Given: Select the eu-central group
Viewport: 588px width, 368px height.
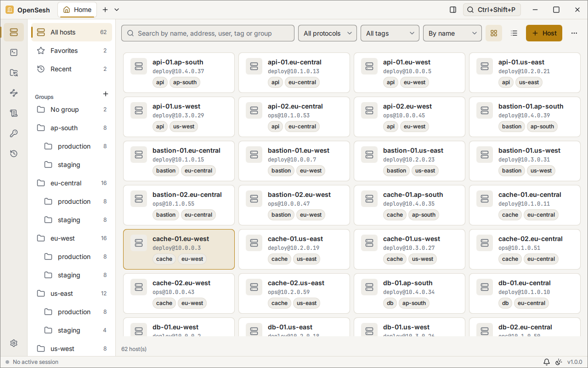Looking at the screenshot, I should pos(72,183).
